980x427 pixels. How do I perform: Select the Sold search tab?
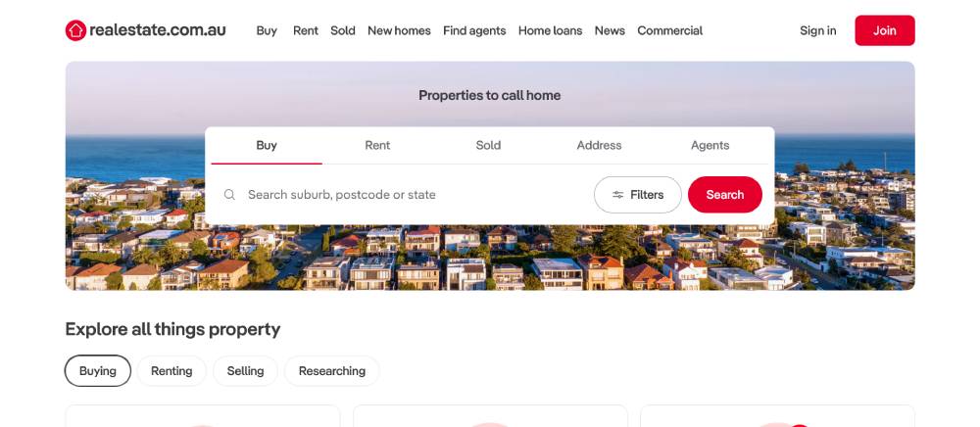click(x=488, y=146)
